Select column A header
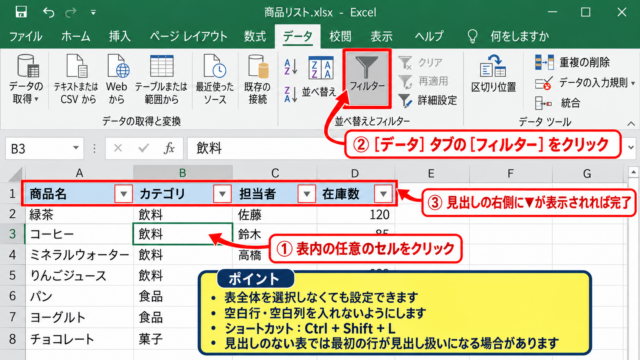Screen dimensions: 640x360 (x=79, y=173)
